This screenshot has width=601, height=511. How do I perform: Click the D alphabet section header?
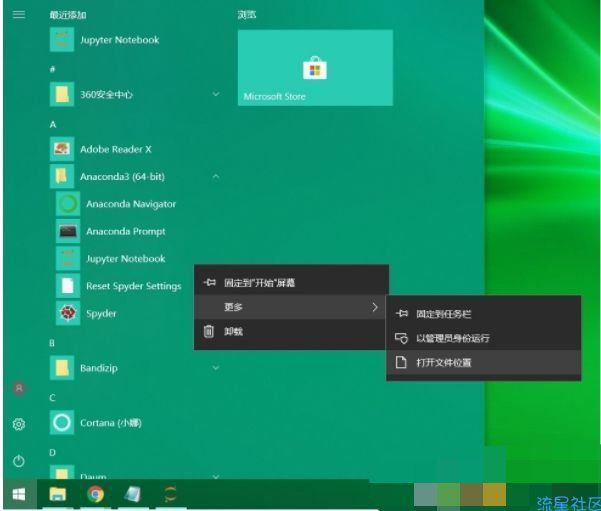tap(53, 453)
